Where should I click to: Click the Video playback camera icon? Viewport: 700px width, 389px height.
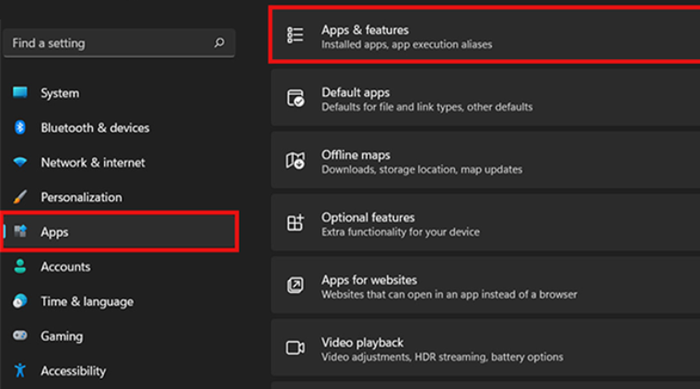point(295,348)
